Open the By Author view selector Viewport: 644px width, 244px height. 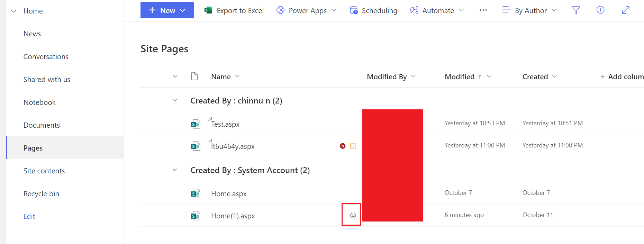coord(529,10)
